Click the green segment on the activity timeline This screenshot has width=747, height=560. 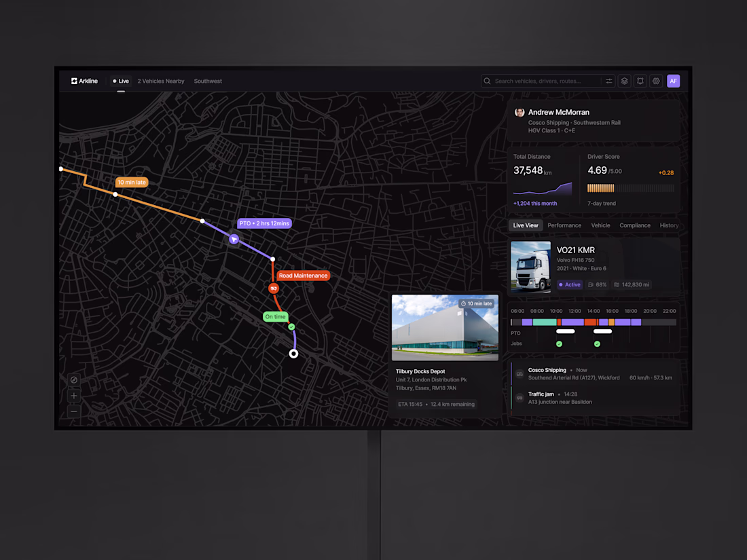click(x=545, y=322)
